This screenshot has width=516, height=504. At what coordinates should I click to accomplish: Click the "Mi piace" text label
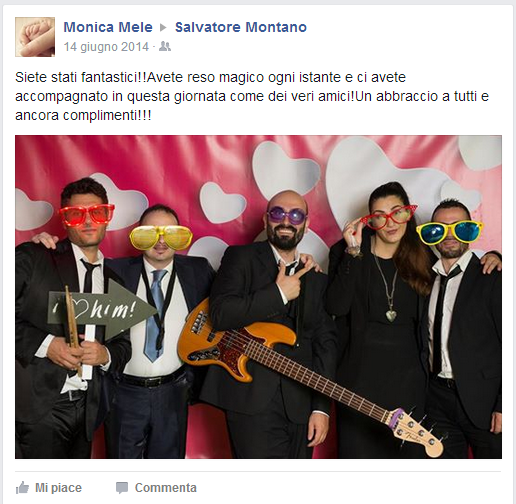58,488
